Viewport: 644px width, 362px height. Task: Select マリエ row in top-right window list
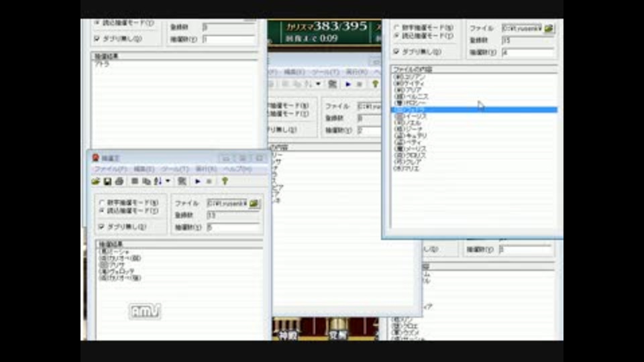474,168
